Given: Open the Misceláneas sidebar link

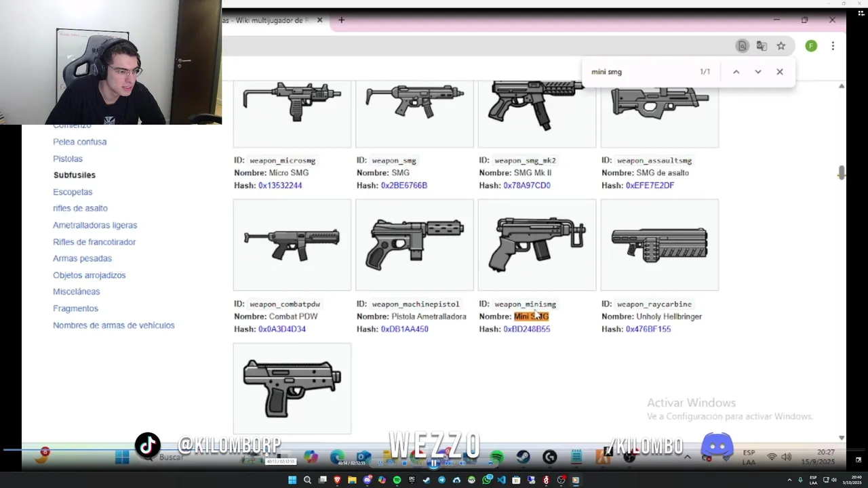Looking at the screenshot, I should [77, 291].
